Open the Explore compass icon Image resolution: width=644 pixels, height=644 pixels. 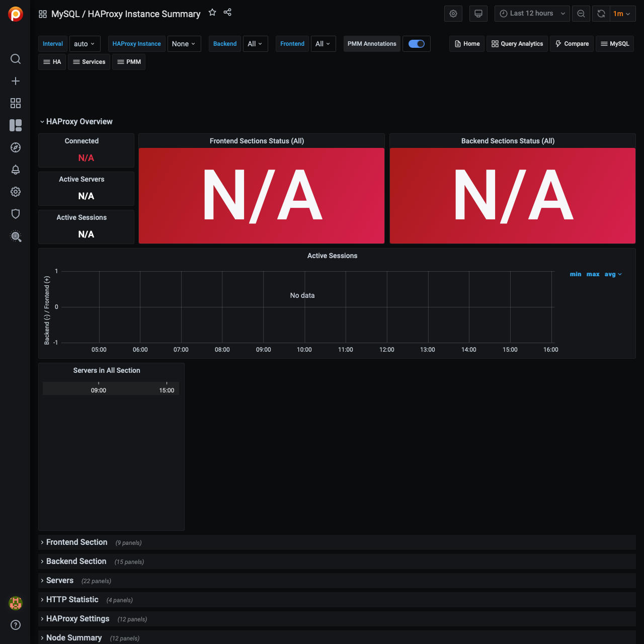pos(16,147)
